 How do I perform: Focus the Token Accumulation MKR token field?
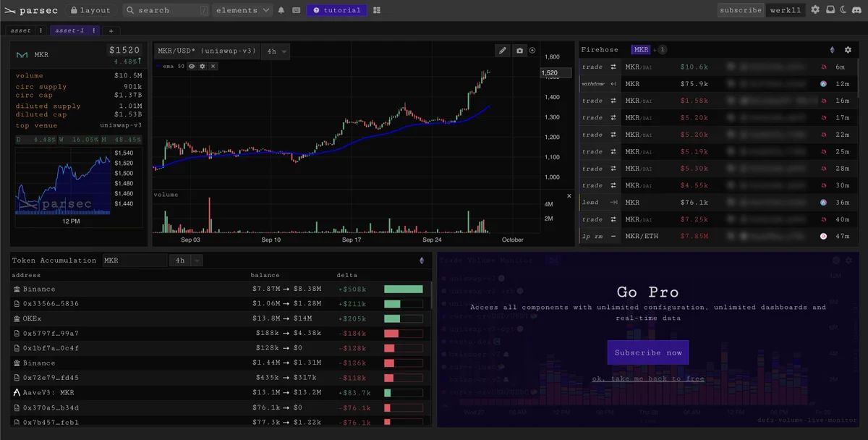point(135,261)
